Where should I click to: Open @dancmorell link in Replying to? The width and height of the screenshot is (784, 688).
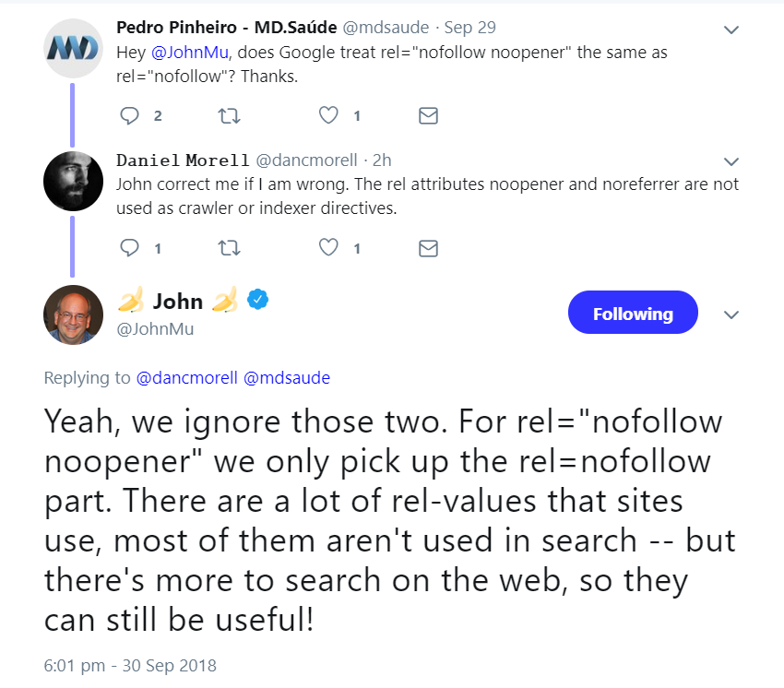tap(187, 377)
